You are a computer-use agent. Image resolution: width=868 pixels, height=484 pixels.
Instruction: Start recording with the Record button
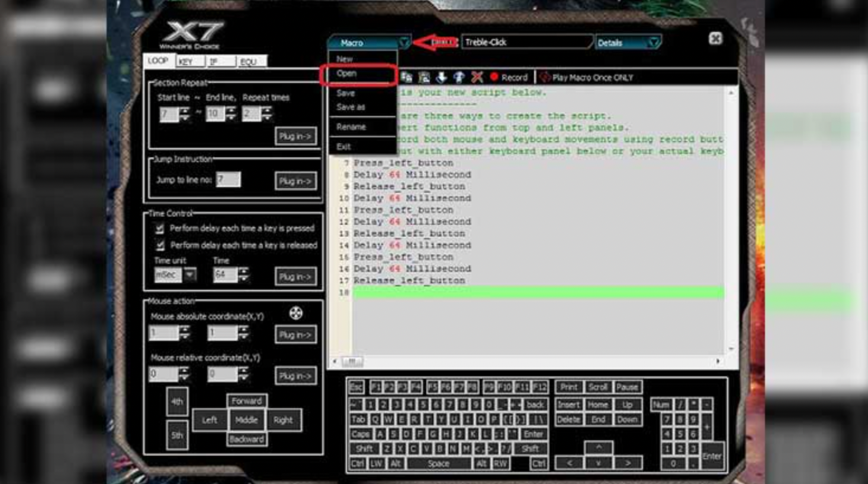pos(509,78)
